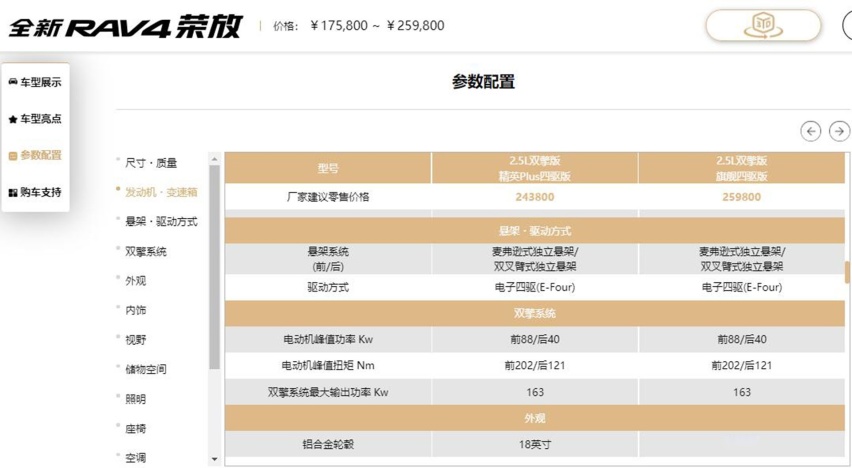Jump to the 空调 section
Viewport: 852px width, 468px height.
pos(135,458)
